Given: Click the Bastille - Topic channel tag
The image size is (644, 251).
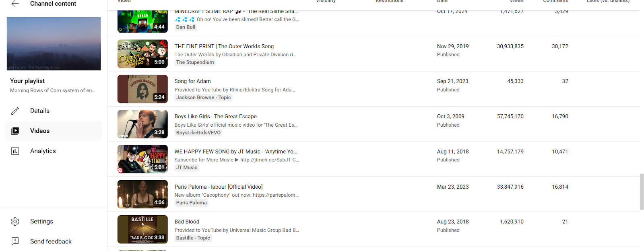Looking at the screenshot, I should pos(193,238).
